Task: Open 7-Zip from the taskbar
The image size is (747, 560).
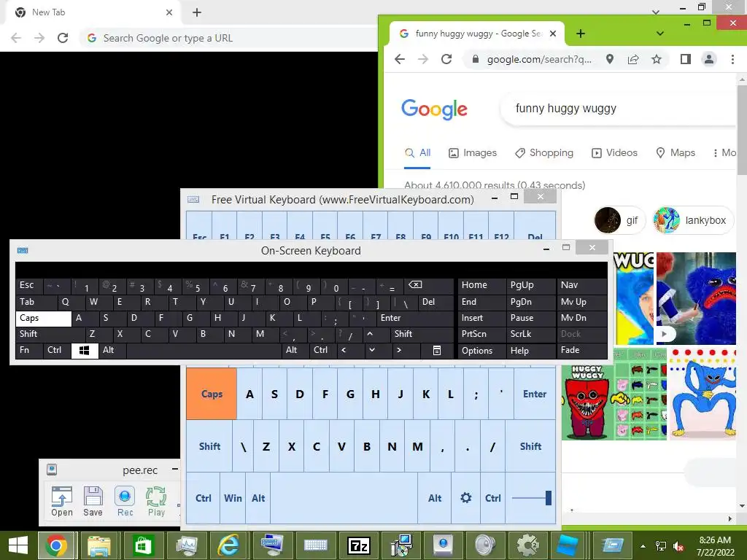Action: coord(359,545)
